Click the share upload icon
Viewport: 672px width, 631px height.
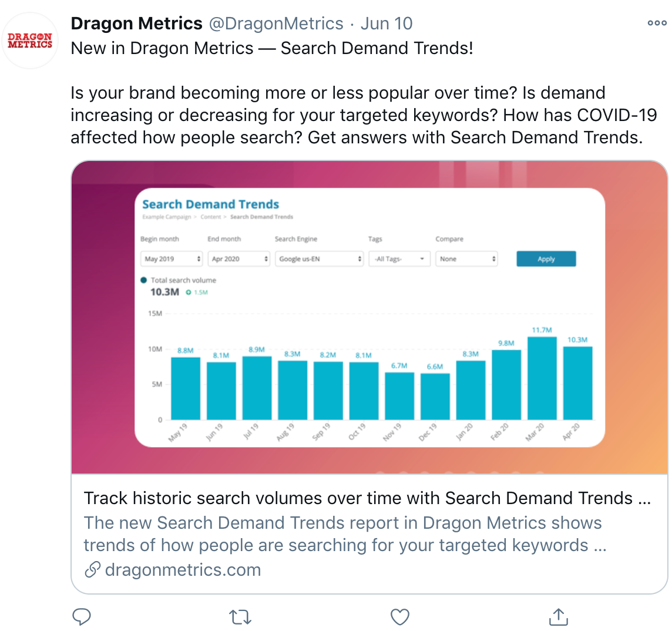click(x=558, y=617)
